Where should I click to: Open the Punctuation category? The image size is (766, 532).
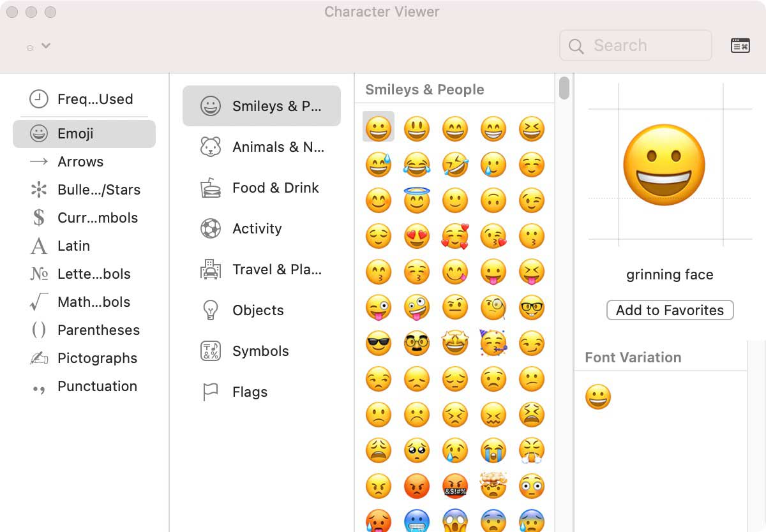(x=84, y=387)
